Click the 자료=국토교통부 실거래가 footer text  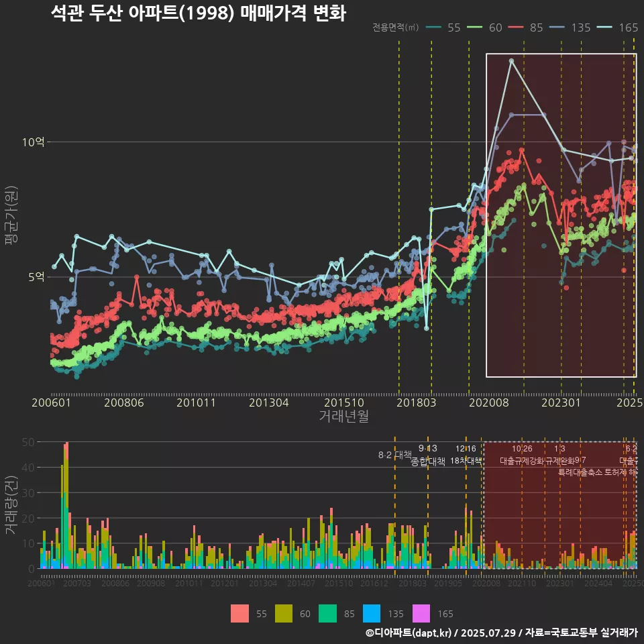click(581, 633)
